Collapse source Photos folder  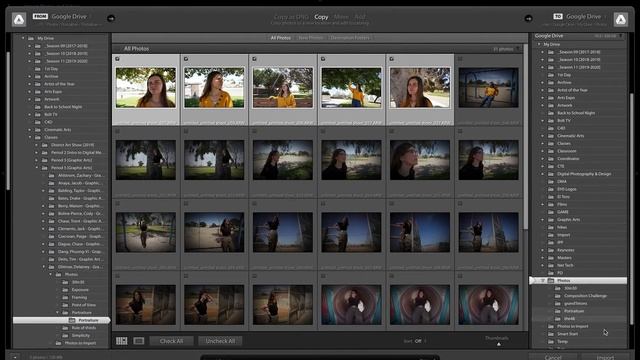point(50,274)
